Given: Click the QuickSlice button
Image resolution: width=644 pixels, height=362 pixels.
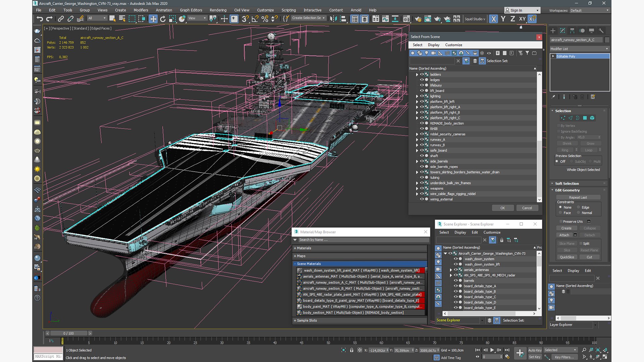Looking at the screenshot, I should pyautogui.click(x=567, y=257).
